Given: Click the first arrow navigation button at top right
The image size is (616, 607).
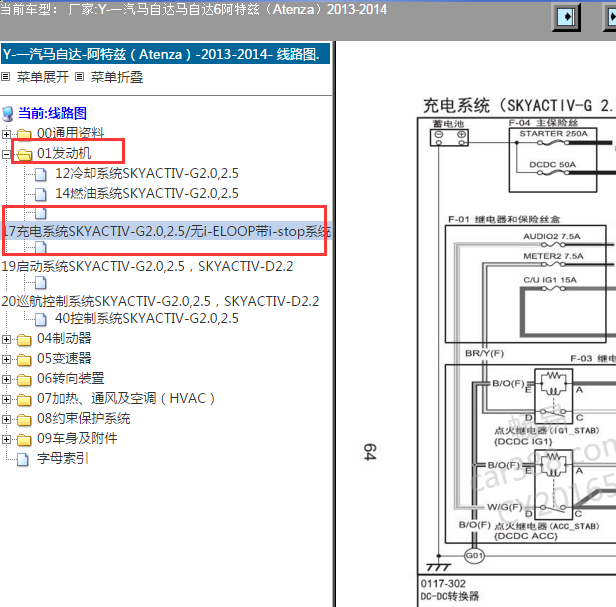Looking at the screenshot, I should pyautogui.click(x=566, y=17).
